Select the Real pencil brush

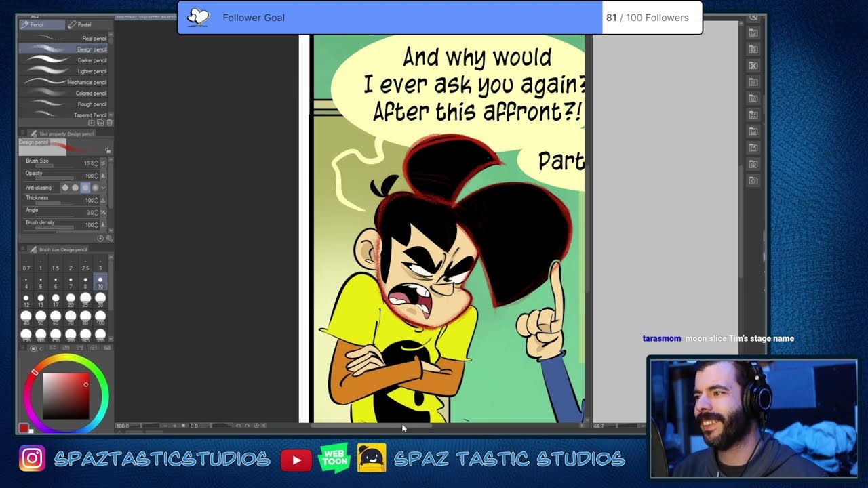click(63, 39)
